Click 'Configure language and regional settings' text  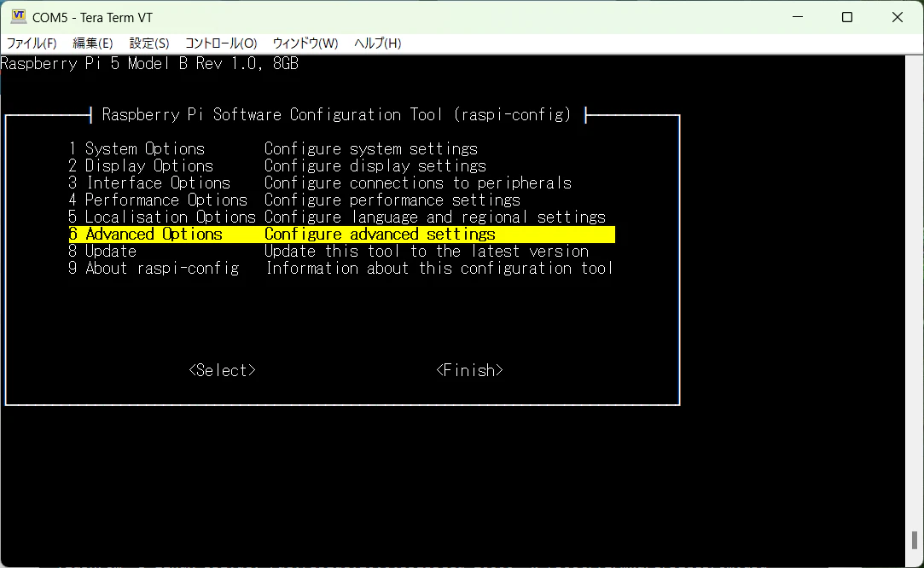(x=435, y=217)
